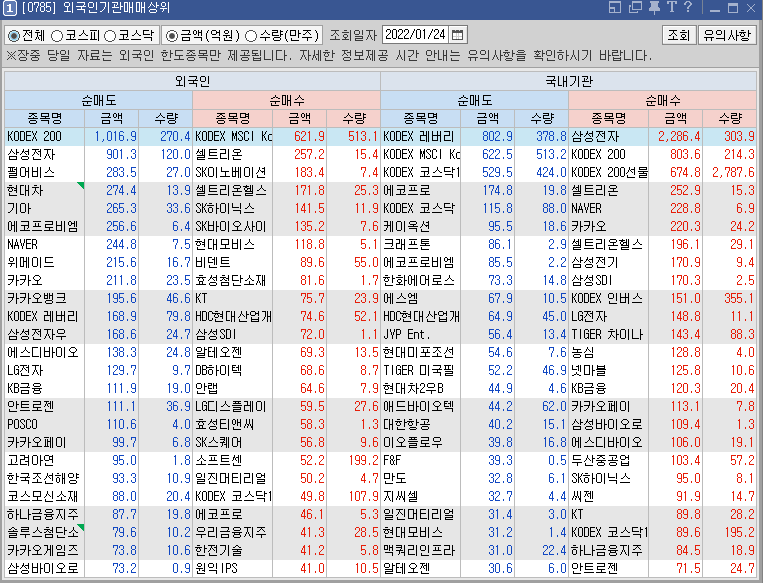The width and height of the screenshot is (763, 583).
Task: Click the 외국인 section header
Action: click(x=192, y=81)
